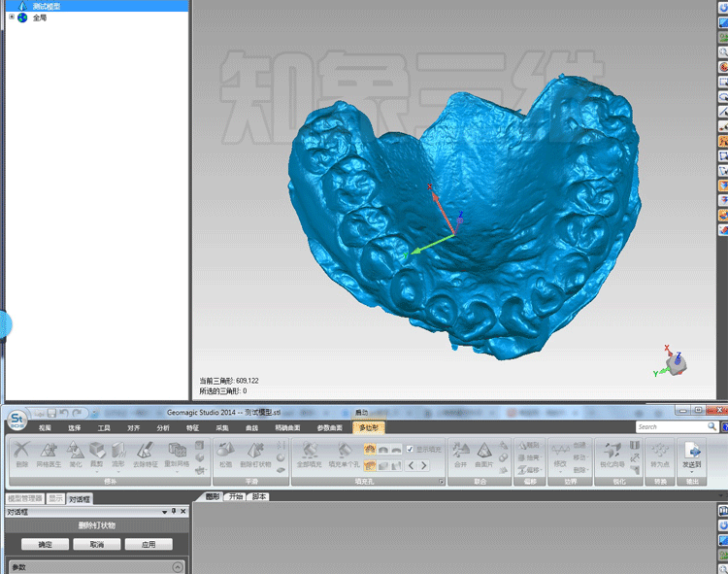Screen dimensions: 728x574
Task: Open the 填充孔 group dialog launcher
Action: (x=441, y=482)
